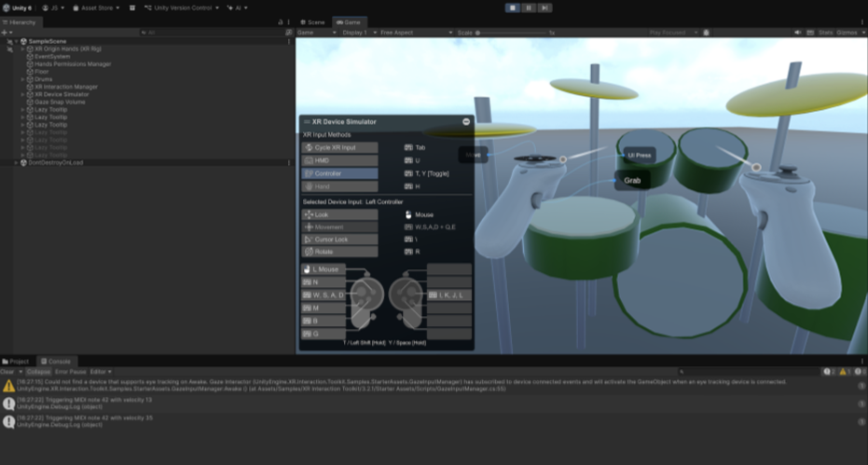
Task: Open the Console Editor dropdown
Action: 101,372
